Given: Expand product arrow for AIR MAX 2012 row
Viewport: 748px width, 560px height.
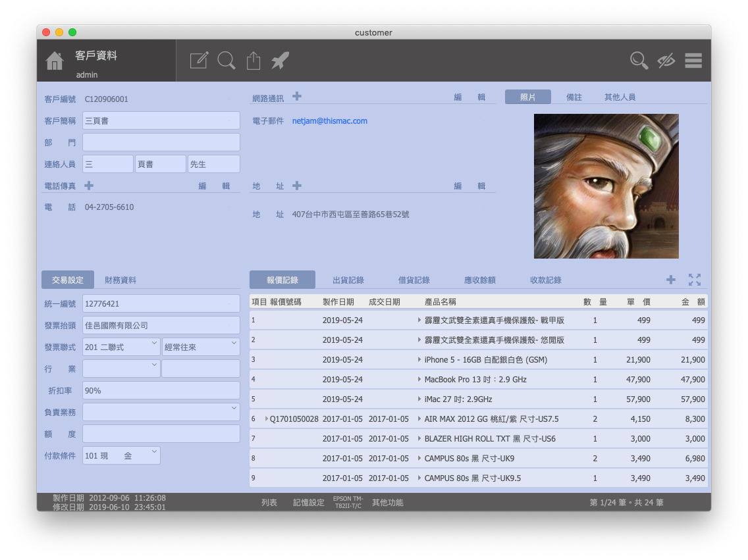Looking at the screenshot, I should (x=419, y=419).
